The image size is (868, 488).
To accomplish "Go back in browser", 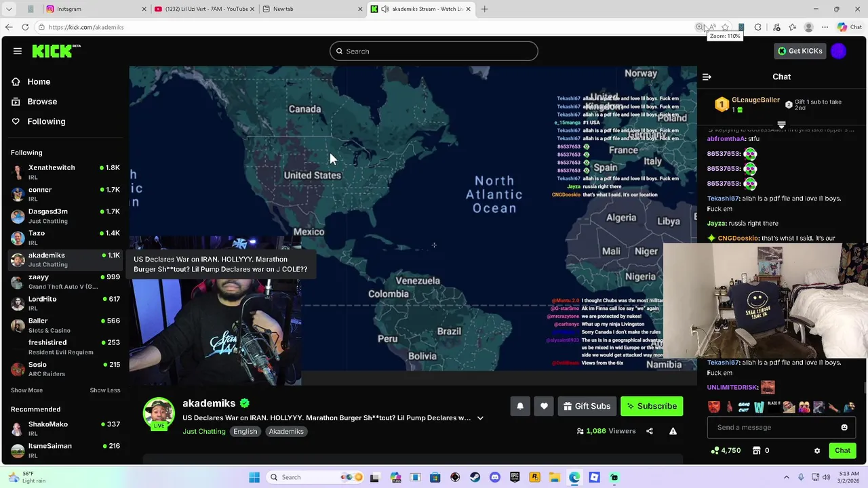I will 8,27.
